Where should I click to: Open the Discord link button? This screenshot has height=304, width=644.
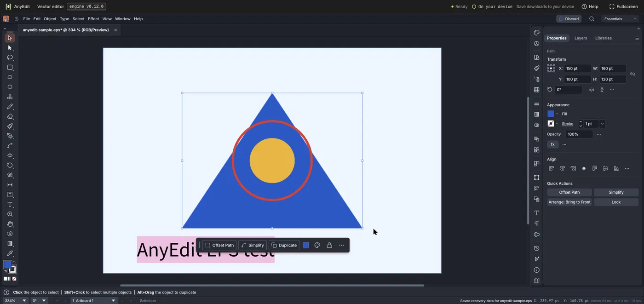[x=569, y=19]
